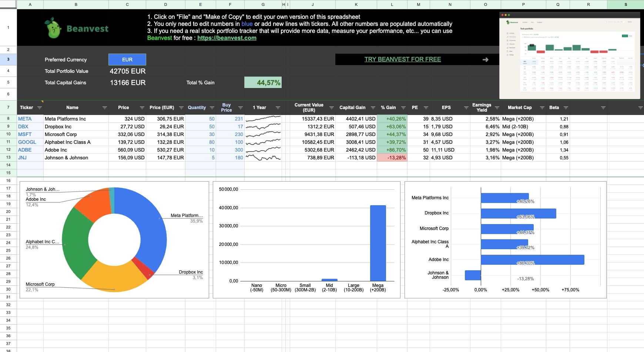Screen dimensions: 644x352
Task: Select column A header
Action: tap(30, 4)
